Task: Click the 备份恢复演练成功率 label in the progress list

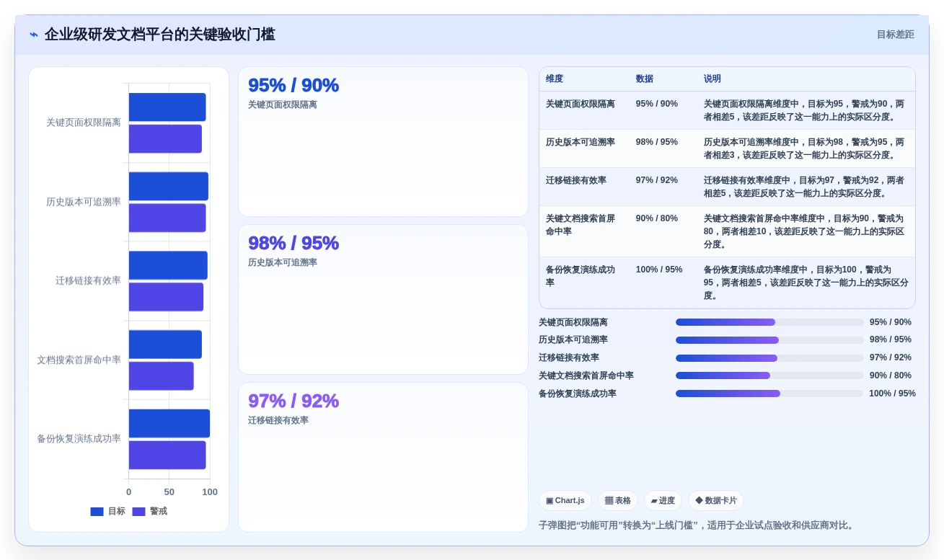Action: pos(578,394)
